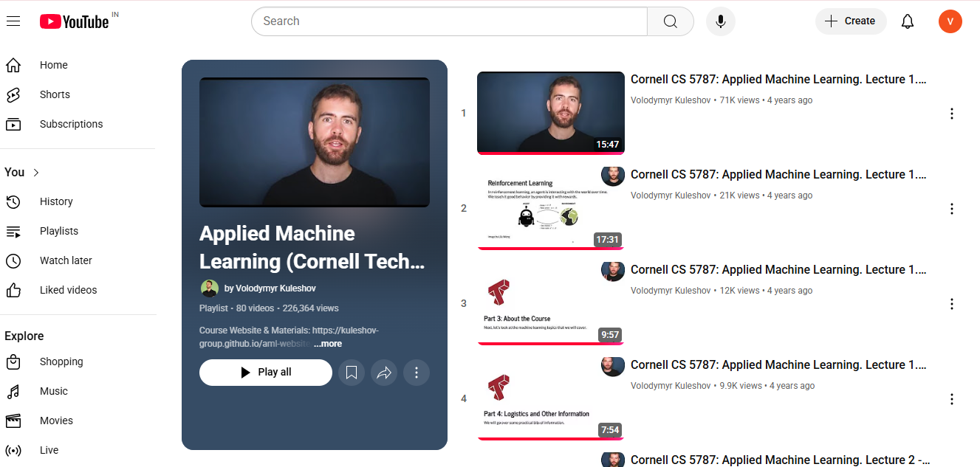The image size is (980, 467).
Task: Start a search with the magnifier icon
Action: (670, 21)
